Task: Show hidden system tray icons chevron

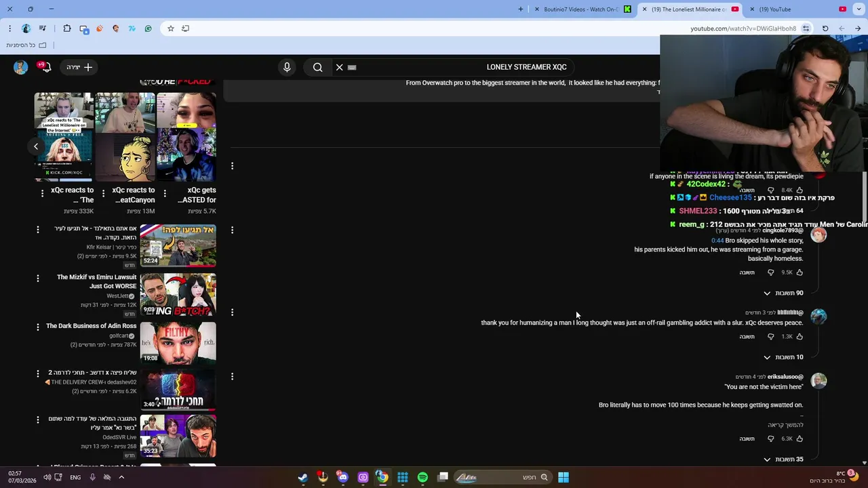Action: (x=121, y=477)
